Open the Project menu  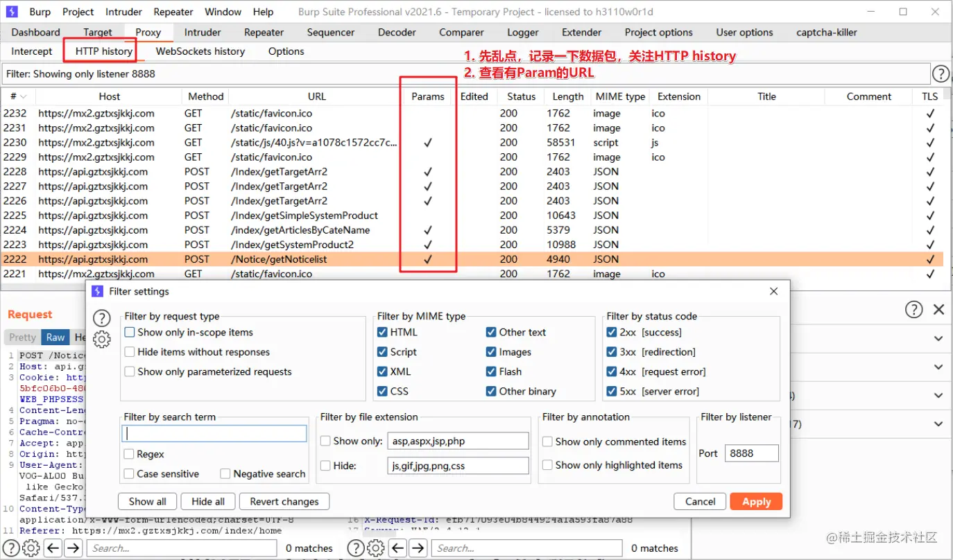pyautogui.click(x=78, y=12)
